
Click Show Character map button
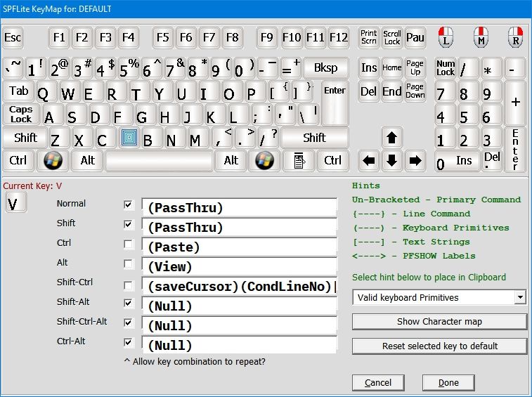click(439, 322)
